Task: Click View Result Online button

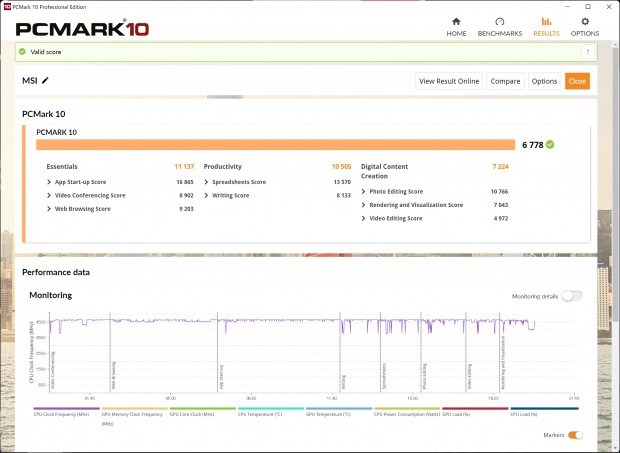Action: pos(449,81)
